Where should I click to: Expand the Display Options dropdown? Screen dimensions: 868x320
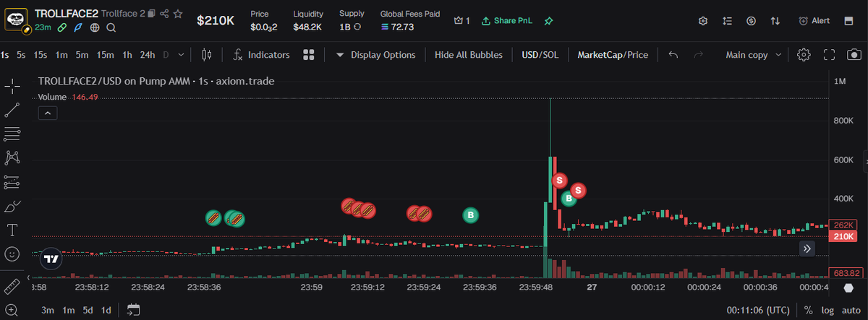click(375, 55)
